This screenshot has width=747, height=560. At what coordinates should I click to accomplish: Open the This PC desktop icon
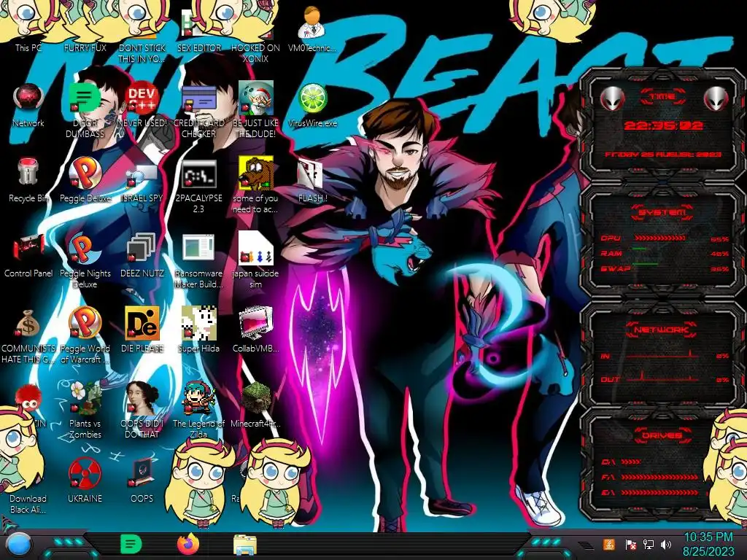28,28
